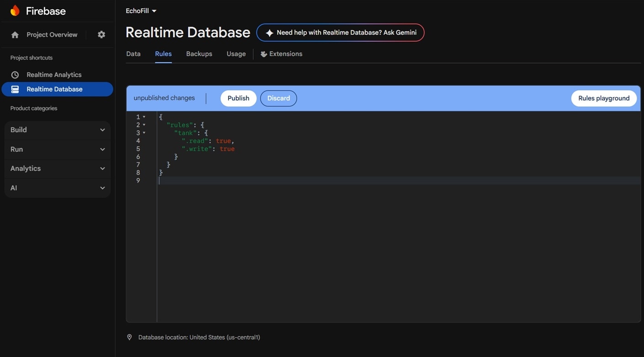
Task: Collapse the "rules" block fold arrow on line 2
Action: pyautogui.click(x=144, y=125)
